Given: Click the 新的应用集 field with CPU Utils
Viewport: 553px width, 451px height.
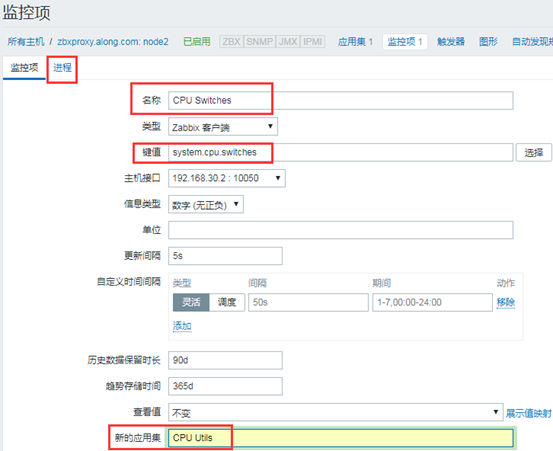Looking at the screenshot, I should pyautogui.click(x=341, y=438).
